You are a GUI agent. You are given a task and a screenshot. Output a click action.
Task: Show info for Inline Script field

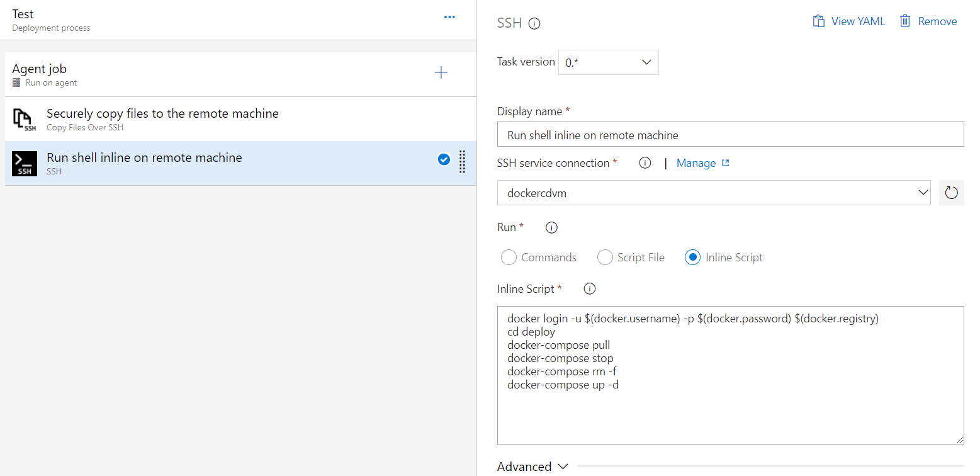pyautogui.click(x=590, y=289)
